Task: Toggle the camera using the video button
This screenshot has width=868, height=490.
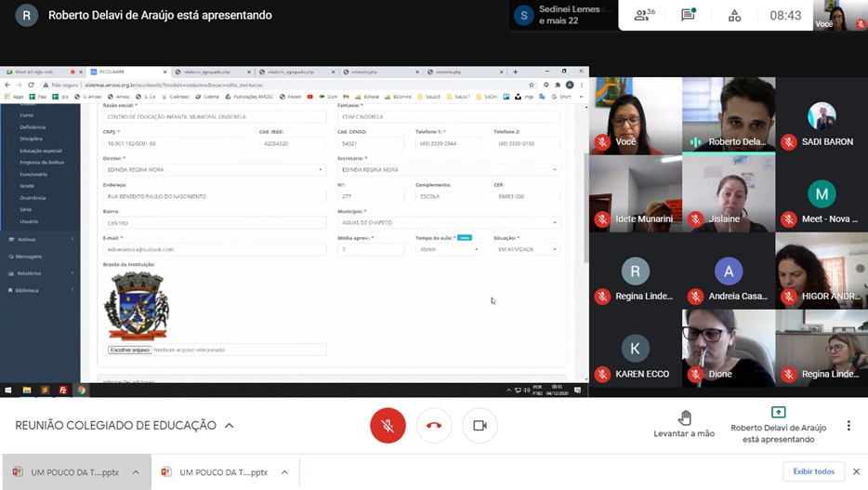Action: click(480, 426)
